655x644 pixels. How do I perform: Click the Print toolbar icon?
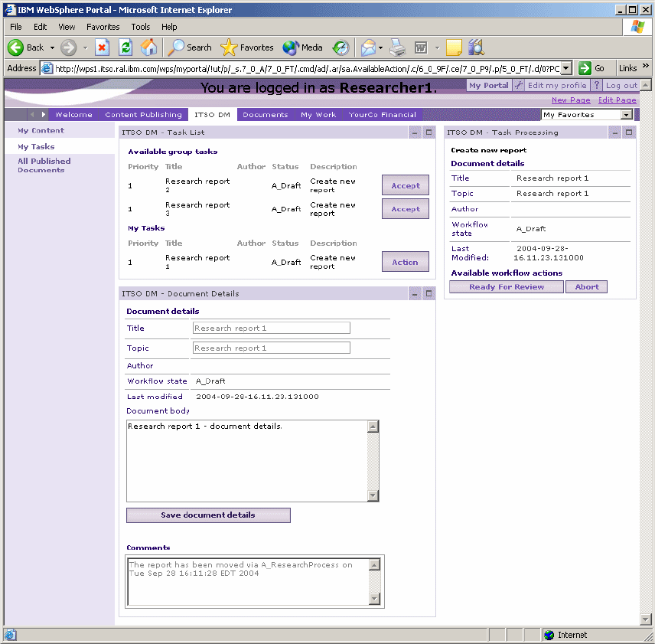tap(397, 47)
